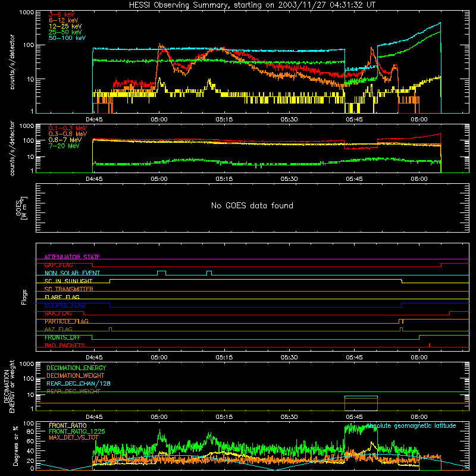
Task: Select the SC_IN_SUNLIGHT flag label
Action: tap(68, 281)
